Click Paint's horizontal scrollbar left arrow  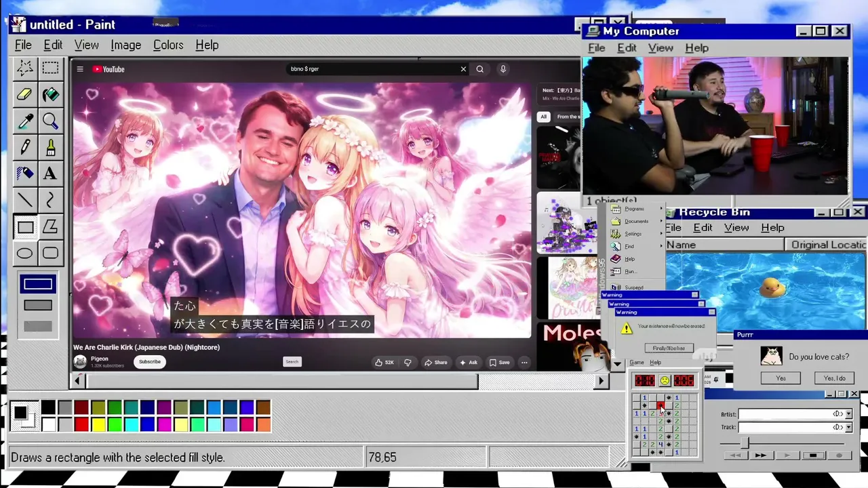pos(77,382)
